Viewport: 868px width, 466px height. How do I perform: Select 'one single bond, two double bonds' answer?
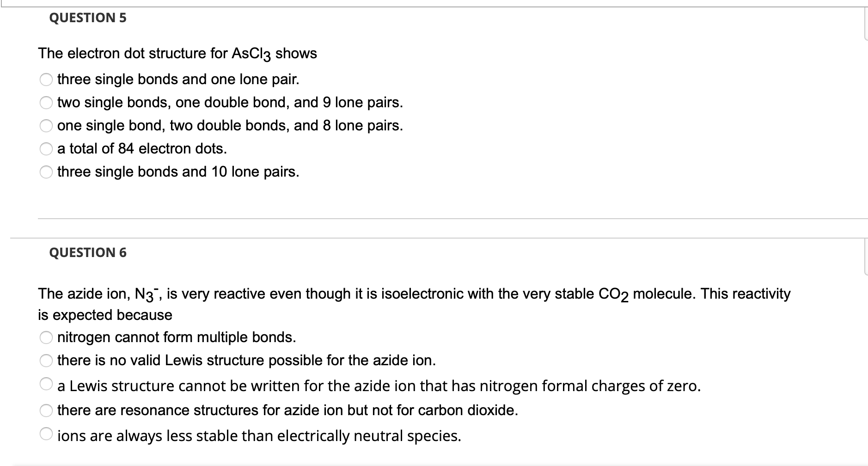[46, 126]
